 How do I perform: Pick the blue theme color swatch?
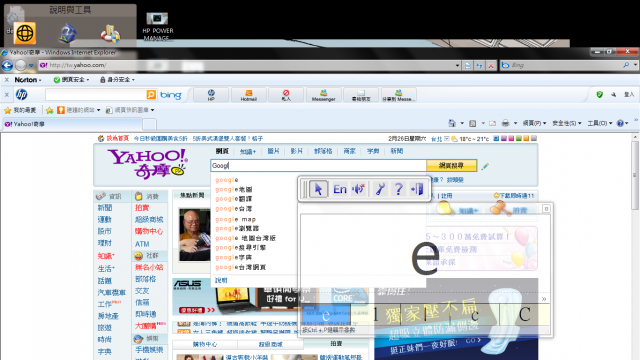[x=496, y=139]
